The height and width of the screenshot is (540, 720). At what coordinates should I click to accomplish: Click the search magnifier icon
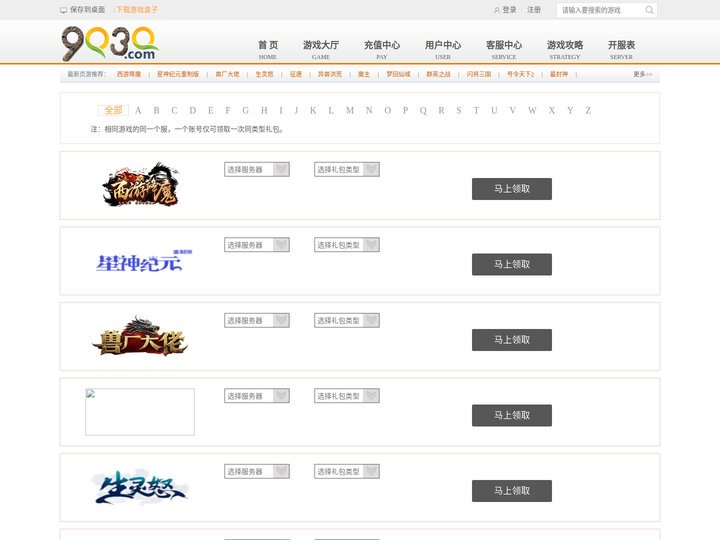tap(649, 10)
